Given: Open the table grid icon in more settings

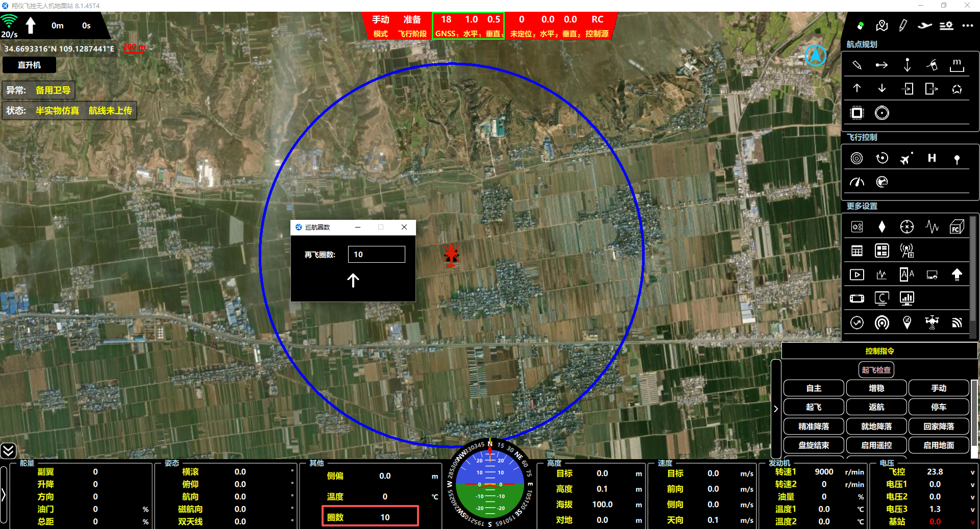Looking at the screenshot, I should click(857, 250).
